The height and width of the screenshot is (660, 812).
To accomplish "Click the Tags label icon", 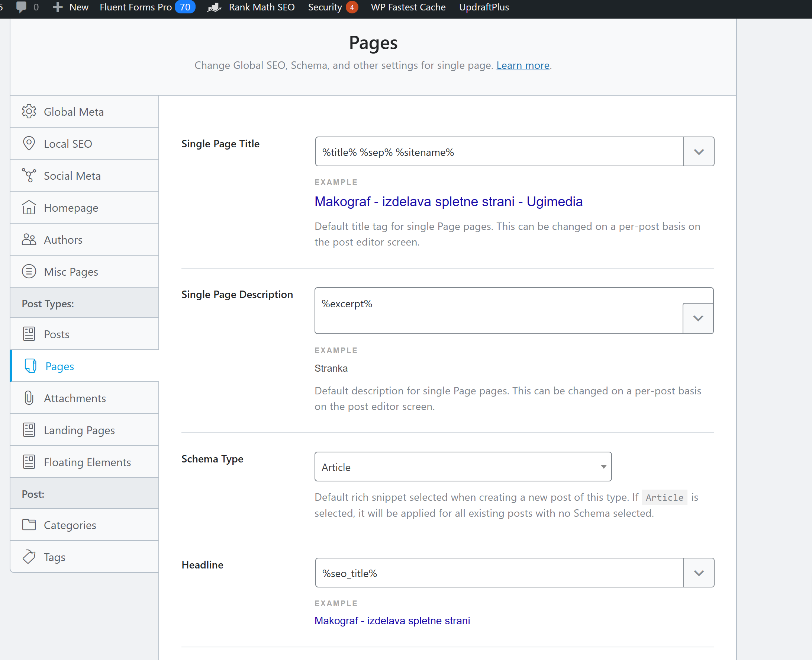I will tap(29, 557).
